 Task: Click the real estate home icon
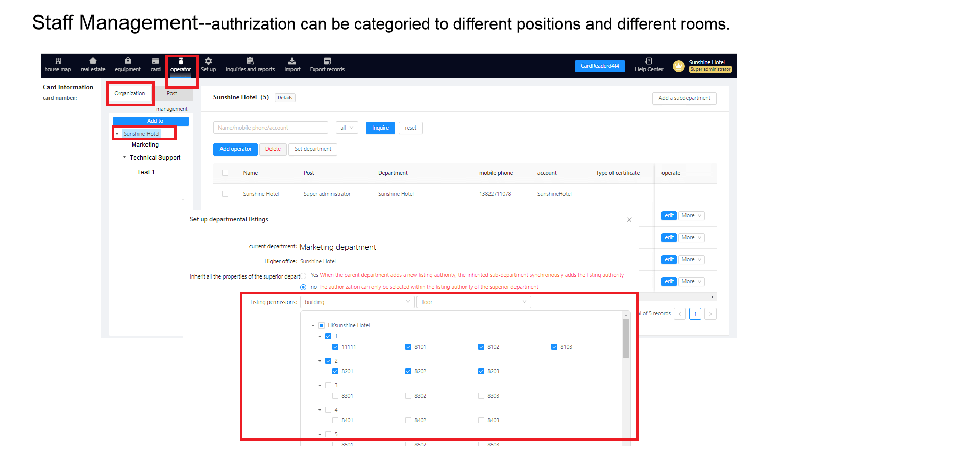pos(93,61)
